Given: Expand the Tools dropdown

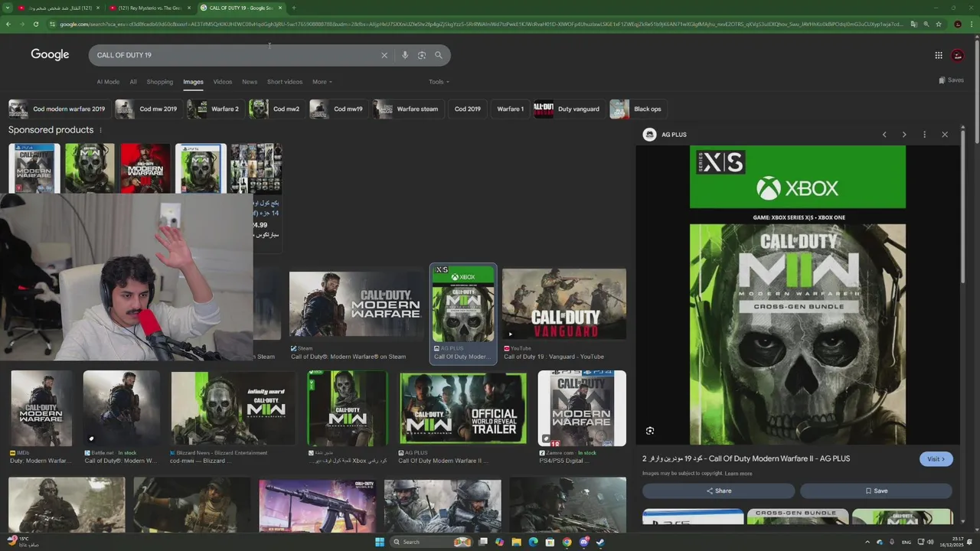Looking at the screenshot, I should tap(439, 82).
